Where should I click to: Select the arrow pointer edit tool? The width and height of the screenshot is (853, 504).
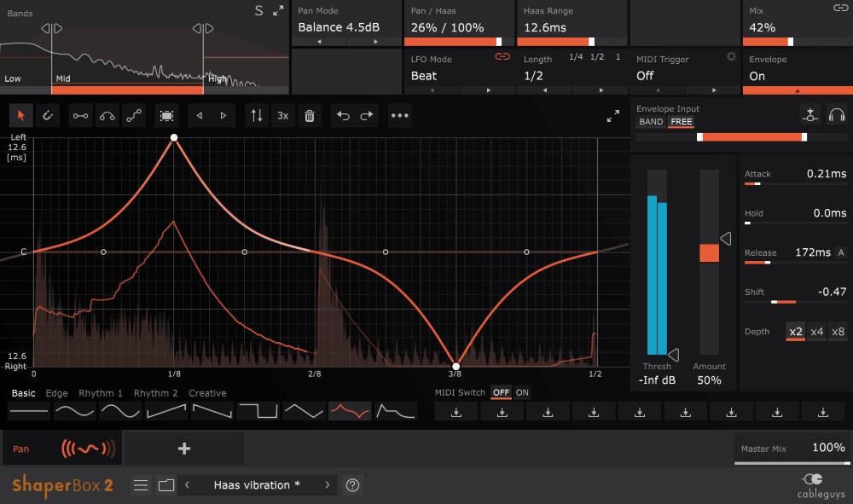pos(22,116)
